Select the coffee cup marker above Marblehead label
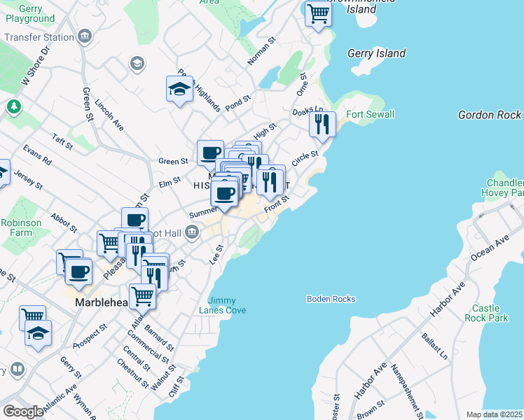This screenshot has height=420, width=524. tap(79, 271)
